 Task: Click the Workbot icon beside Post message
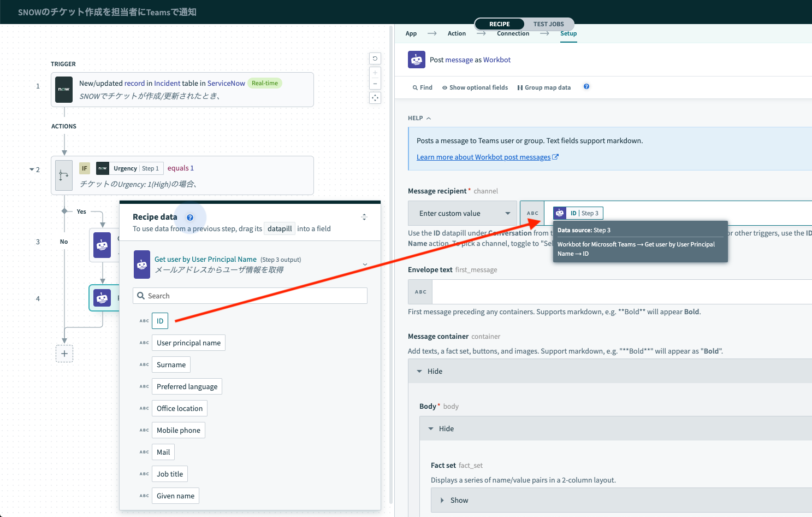417,60
